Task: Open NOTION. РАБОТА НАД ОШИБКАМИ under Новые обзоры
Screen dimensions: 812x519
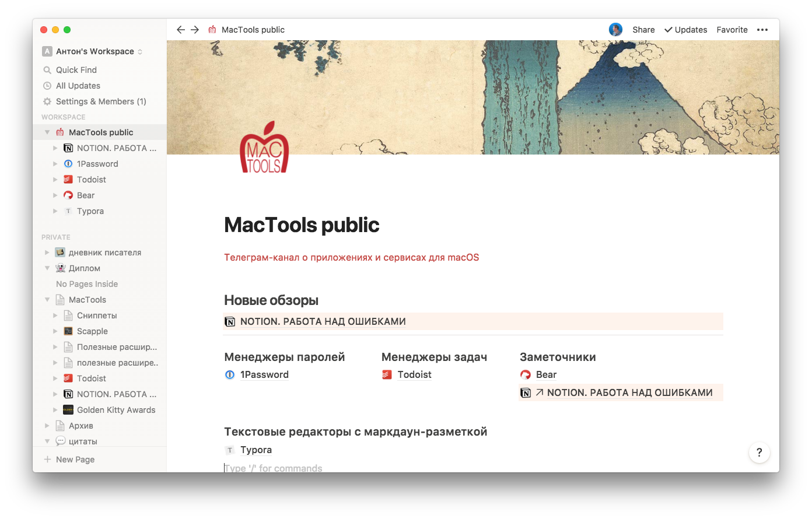Action: coord(323,321)
